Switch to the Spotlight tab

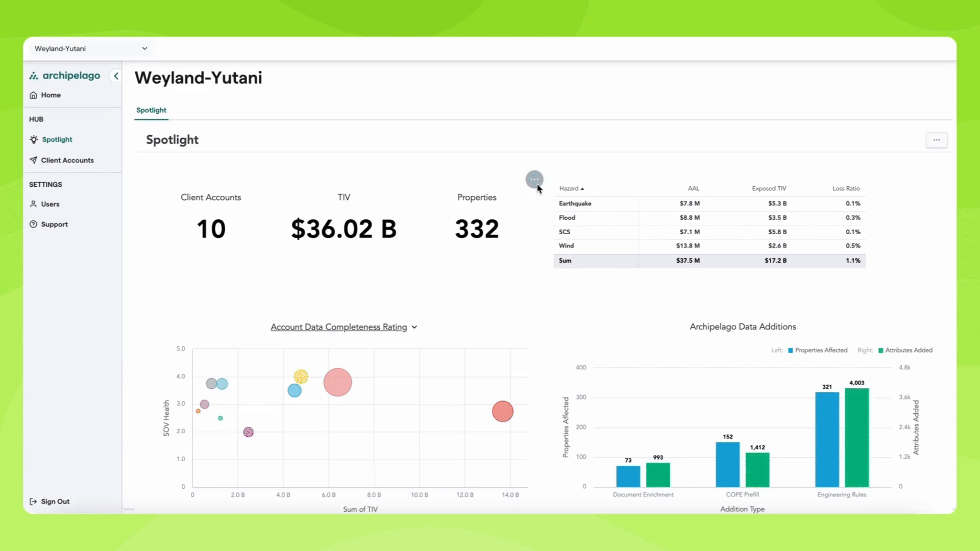pyautogui.click(x=151, y=110)
